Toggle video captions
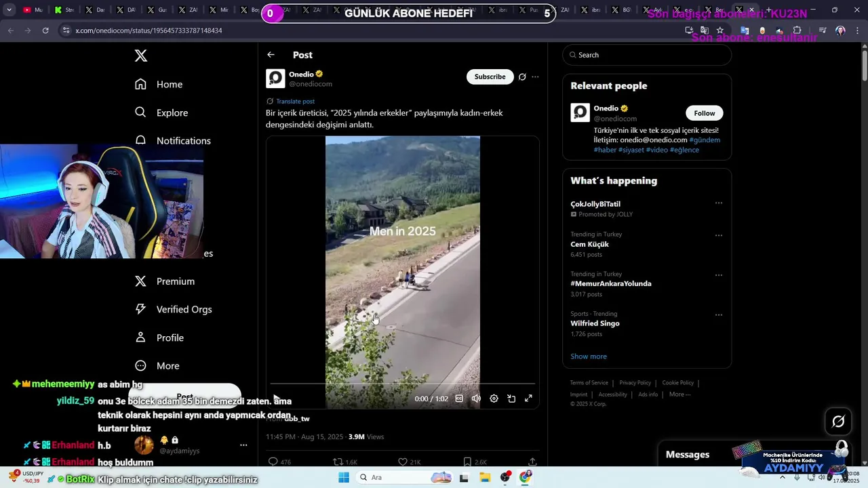 click(459, 399)
